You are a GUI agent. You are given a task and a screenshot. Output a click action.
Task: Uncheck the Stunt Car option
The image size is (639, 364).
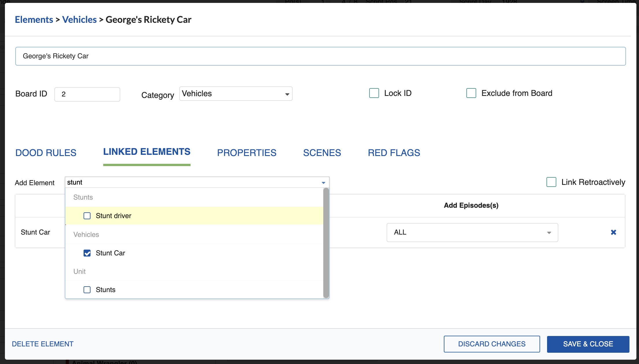(87, 253)
